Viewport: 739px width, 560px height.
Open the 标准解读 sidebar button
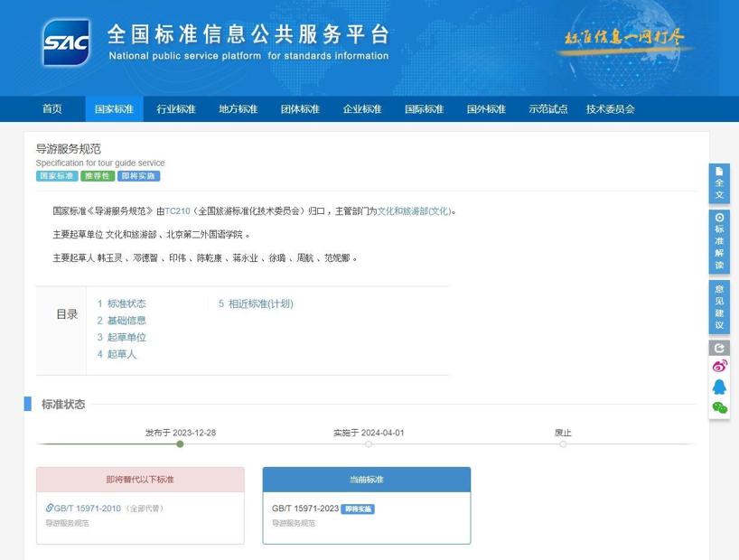pyautogui.click(x=719, y=241)
